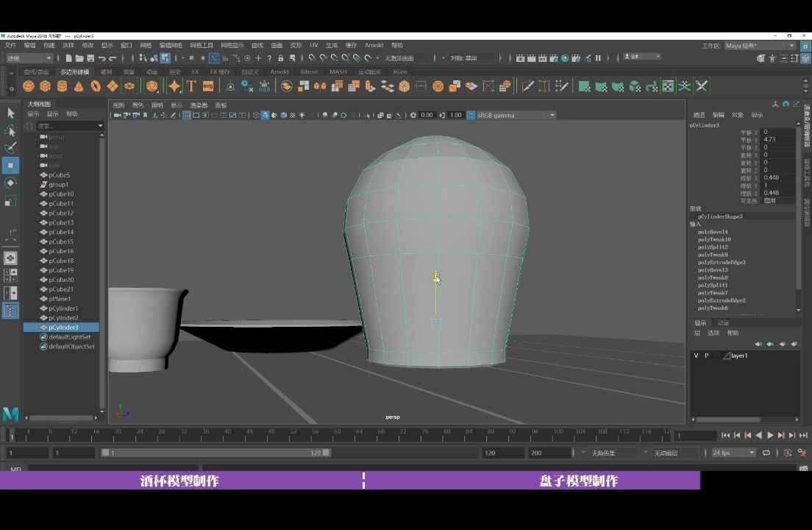Image resolution: width=812 pixels, height=530 pixels.
Task: Toggle the auto keyframe button
Action: [x=788, y=453]
